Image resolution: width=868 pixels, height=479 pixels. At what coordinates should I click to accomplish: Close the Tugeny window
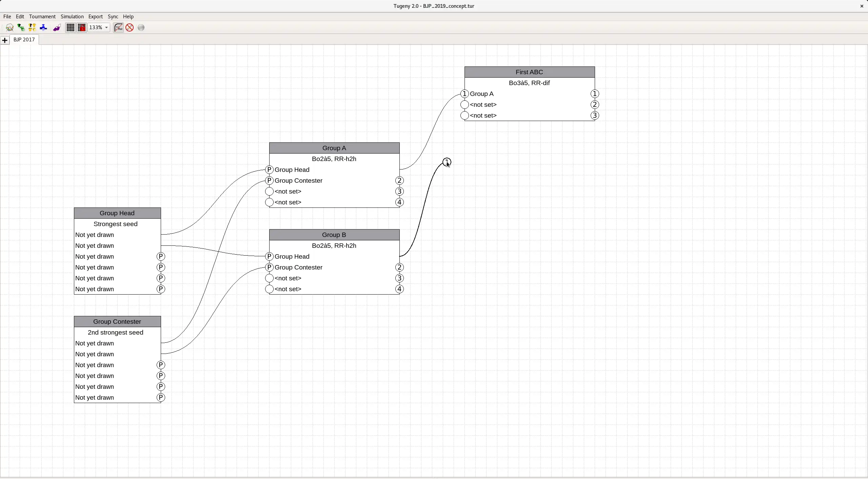coord(862,6)
